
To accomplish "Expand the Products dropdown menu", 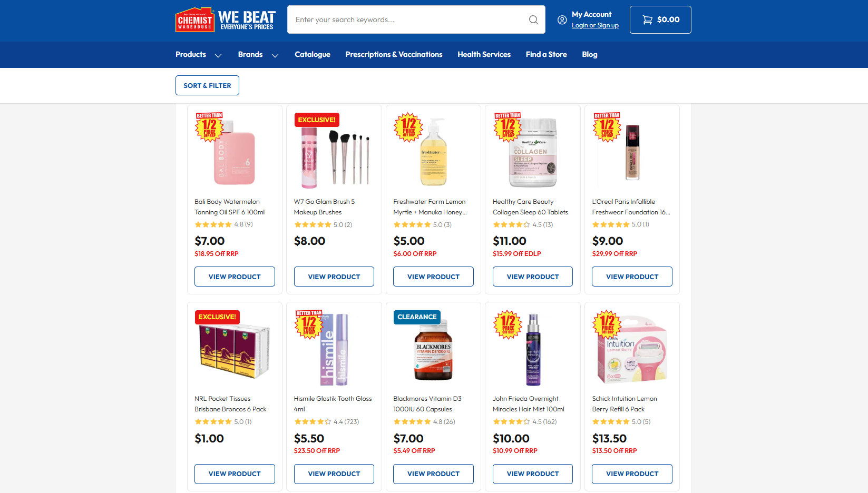I will pyautogui.click(x=198, y=55).
